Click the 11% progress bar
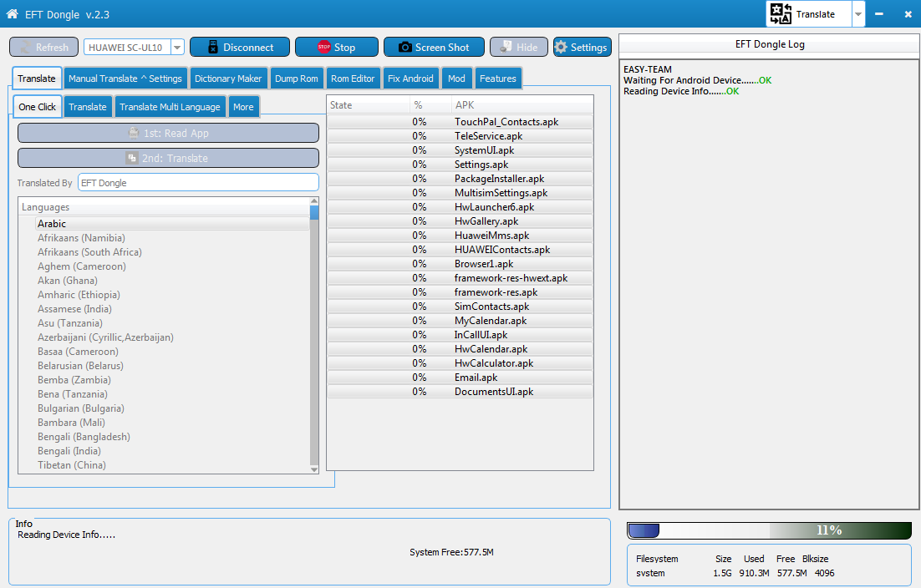 (770, 530)
